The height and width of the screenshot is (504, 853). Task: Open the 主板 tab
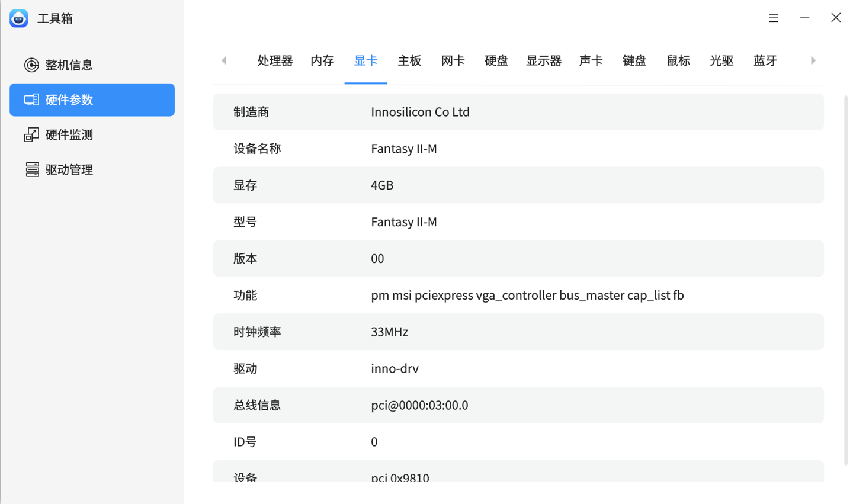tap(409, 61)
